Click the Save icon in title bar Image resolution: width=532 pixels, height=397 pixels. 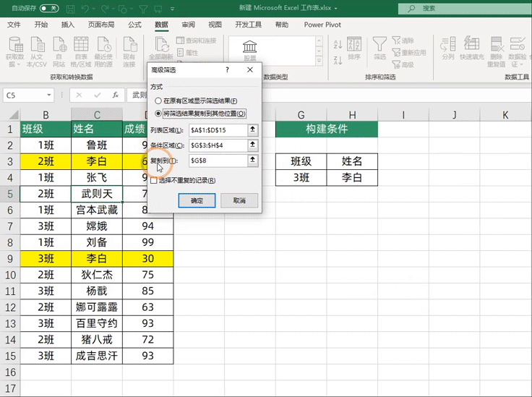(x=70, y=9)
